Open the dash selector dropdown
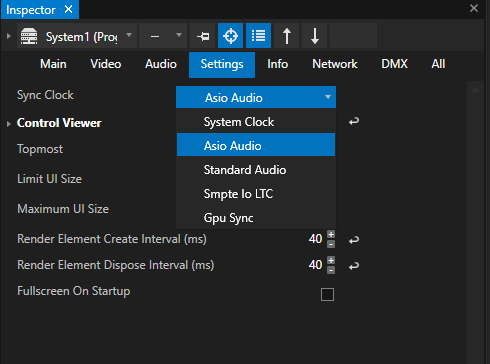This screenshot has width=490, height=364. (163, 36)
